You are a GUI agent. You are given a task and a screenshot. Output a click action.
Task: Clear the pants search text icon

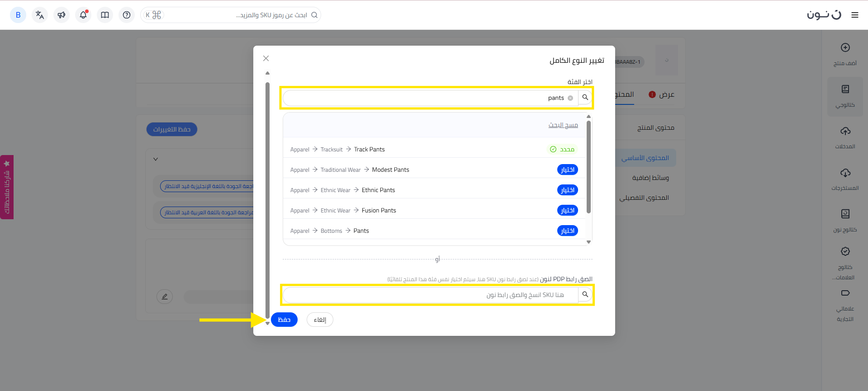click(x=570, y=98)
